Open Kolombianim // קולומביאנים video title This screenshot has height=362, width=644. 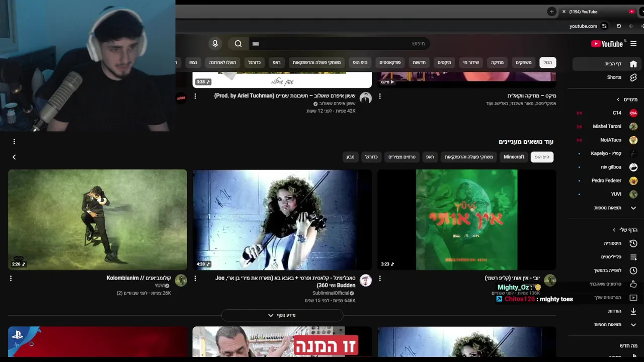click(139, 278)
